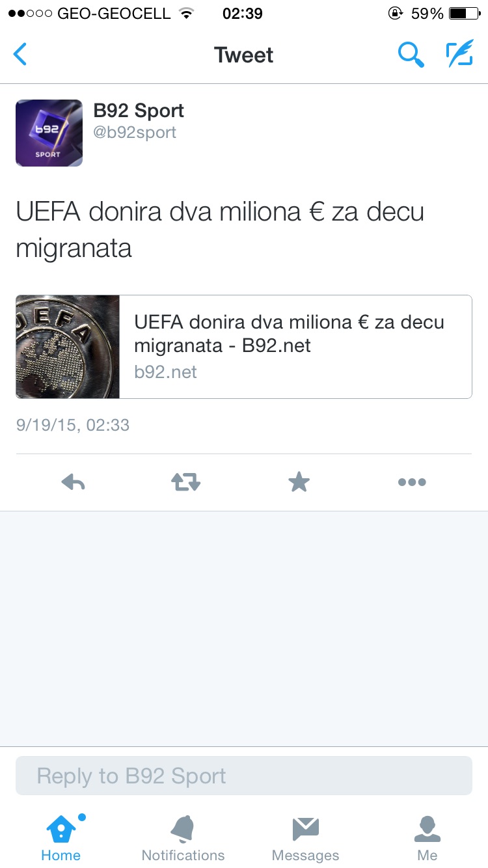Image resolution: width=488 pixels, height=868 pixels.
Task: Open the Notifications tab
Action: click(183, 838)
